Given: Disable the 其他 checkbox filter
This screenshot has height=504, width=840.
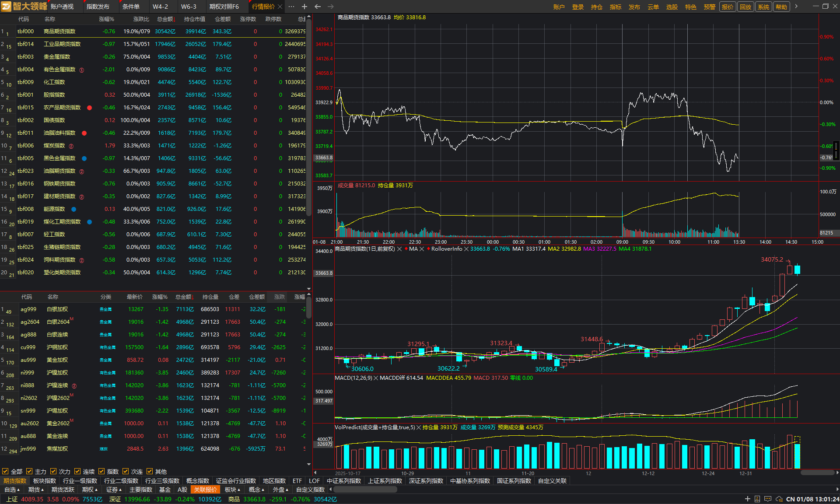Looking at the screenshot, I should [x=150, y=471].
